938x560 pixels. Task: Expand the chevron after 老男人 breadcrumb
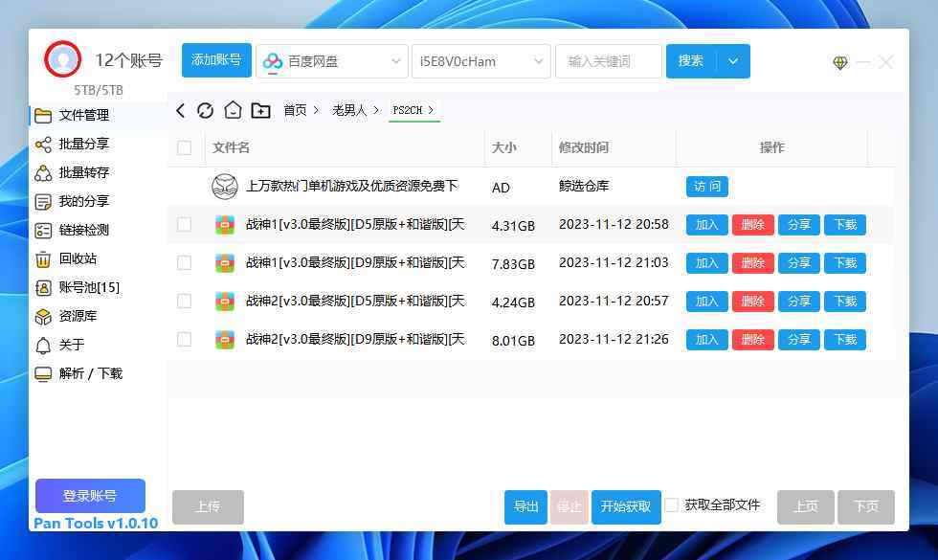pos(375,110)
